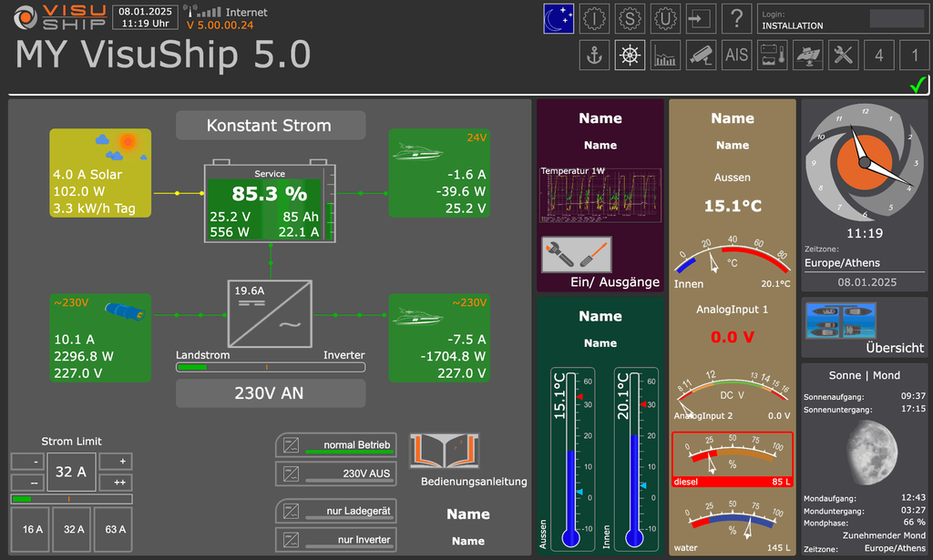Open the yacht overview icon in toolbar
The height and width of the screenshot is (560, 933).
click(x=808, y=56)
